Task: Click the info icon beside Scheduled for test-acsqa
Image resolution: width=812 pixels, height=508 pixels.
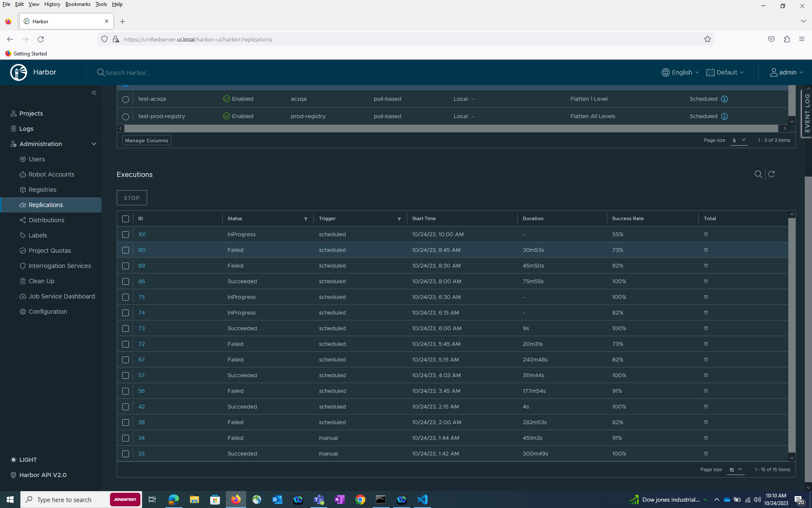Action: tap(724, 99)
